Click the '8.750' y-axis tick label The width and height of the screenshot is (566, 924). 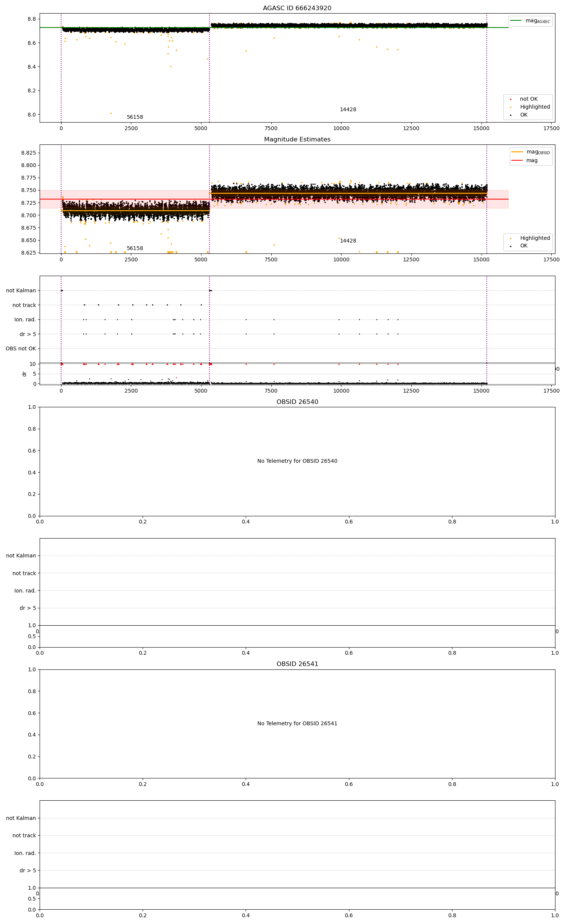(29, 190)
